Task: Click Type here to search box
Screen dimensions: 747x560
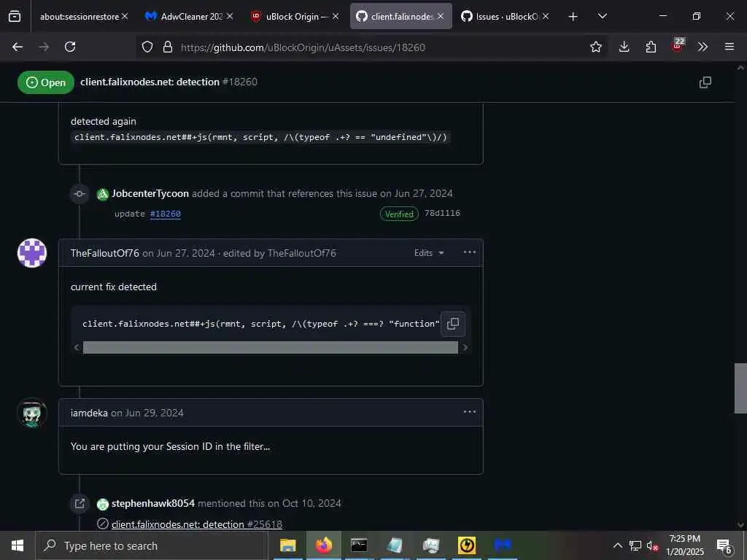Action: pyautogui.click(x=152, y=545)
